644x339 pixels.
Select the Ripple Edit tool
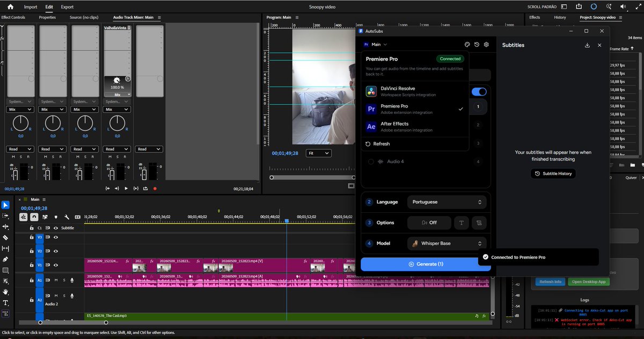coord(5,226)
